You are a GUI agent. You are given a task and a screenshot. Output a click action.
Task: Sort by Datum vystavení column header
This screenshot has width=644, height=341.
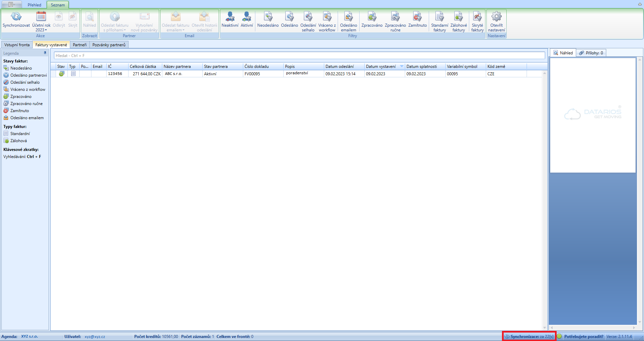click(381, 67)
